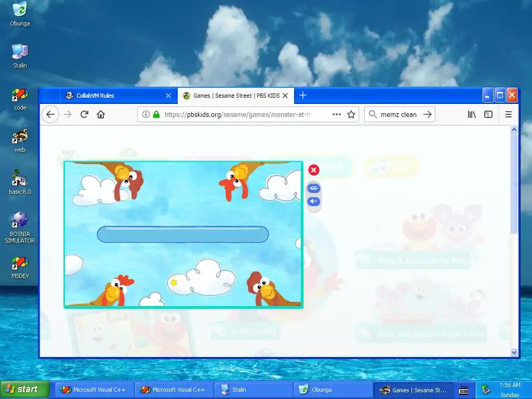Launch the code desktop shortcut

[20, 98]
